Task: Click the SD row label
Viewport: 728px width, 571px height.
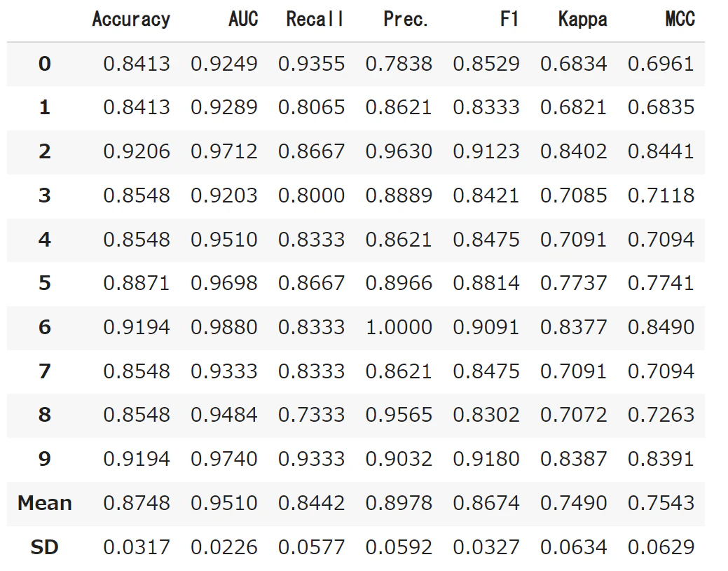Action: (45, 547)
